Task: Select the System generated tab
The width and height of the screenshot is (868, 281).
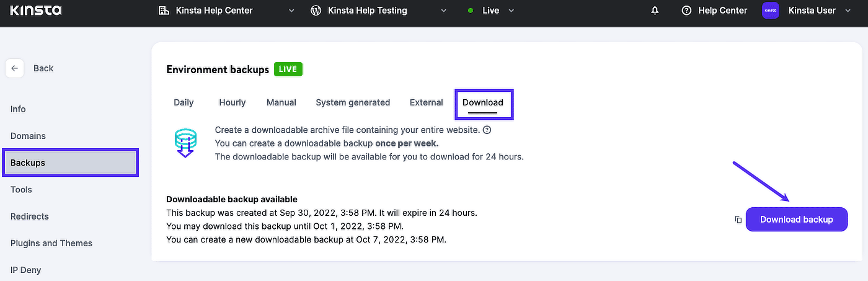Action: [353, 102]
